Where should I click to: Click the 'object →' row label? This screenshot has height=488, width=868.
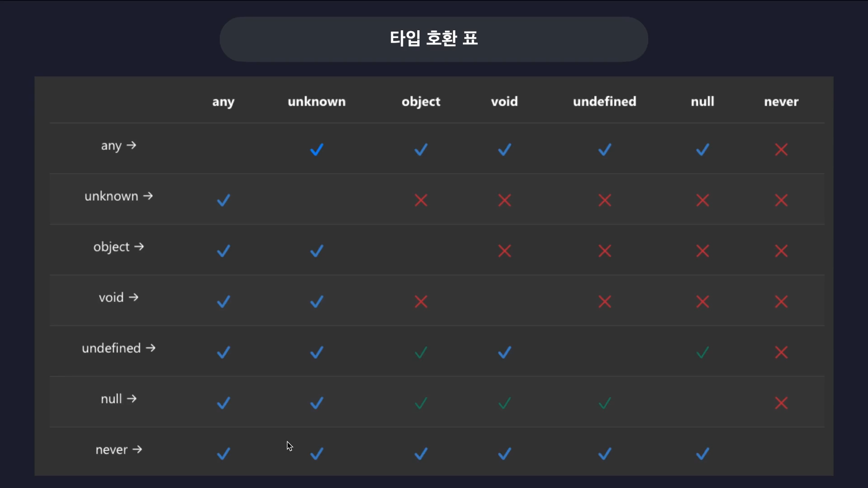118,247
